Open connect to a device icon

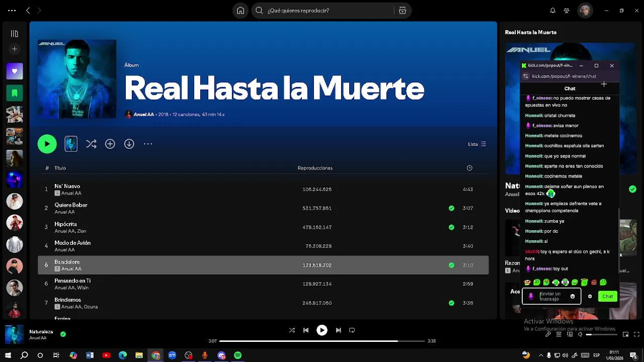click(570, 334)
